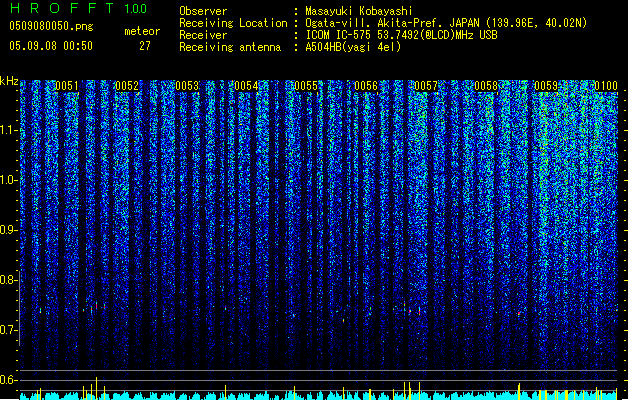Click the HROFFT 1.0.0 title text
Image resolution: width=629 pixels, height=400 pixels.
pyautogui.click(x=79, y=8)
